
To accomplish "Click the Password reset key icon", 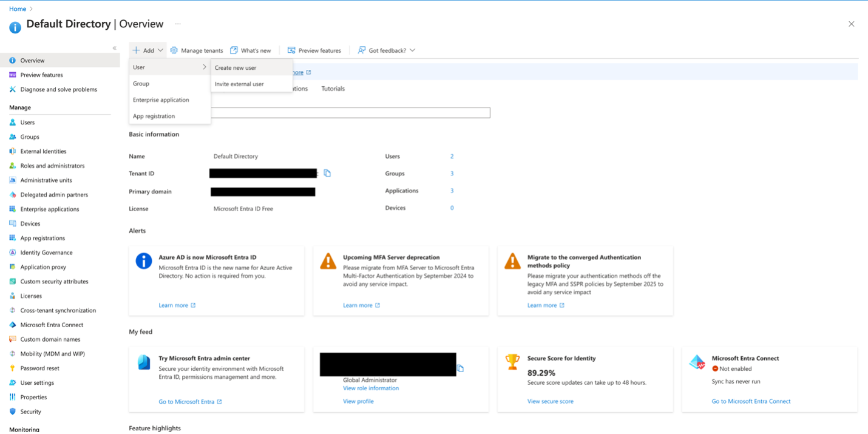I will [x=13, y=368].
